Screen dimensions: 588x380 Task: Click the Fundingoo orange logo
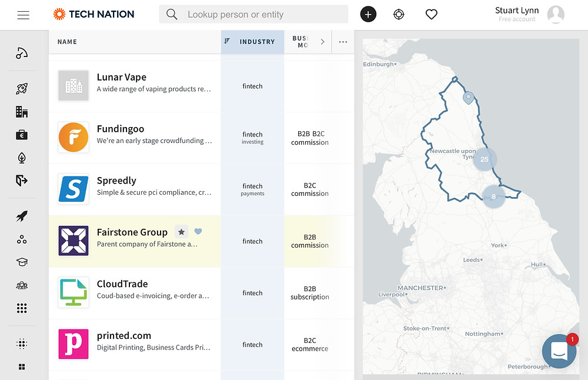pos(73,137)
